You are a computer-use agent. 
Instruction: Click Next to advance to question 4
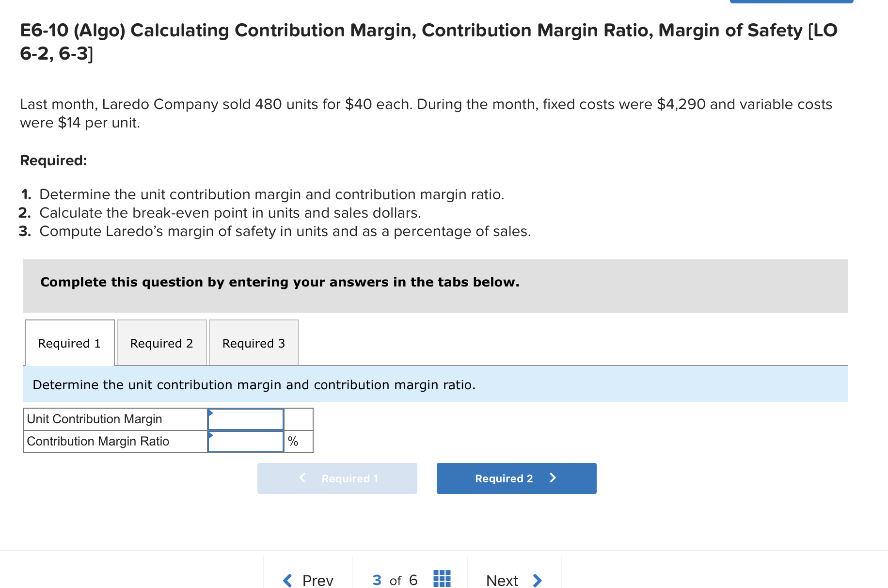502,580
